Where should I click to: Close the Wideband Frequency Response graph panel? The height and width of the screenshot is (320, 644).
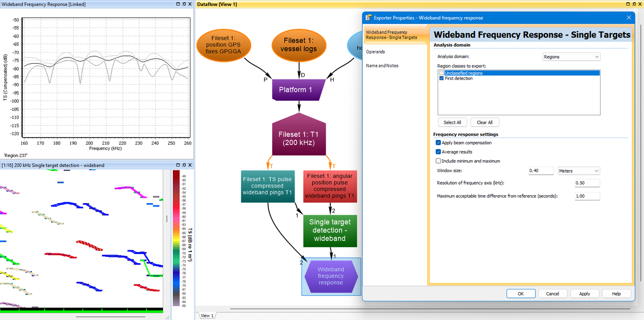point(189,4)
